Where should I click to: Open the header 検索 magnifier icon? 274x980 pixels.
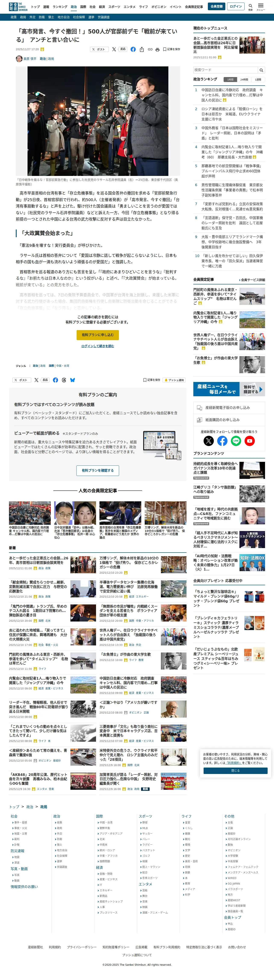click(251, 7)
